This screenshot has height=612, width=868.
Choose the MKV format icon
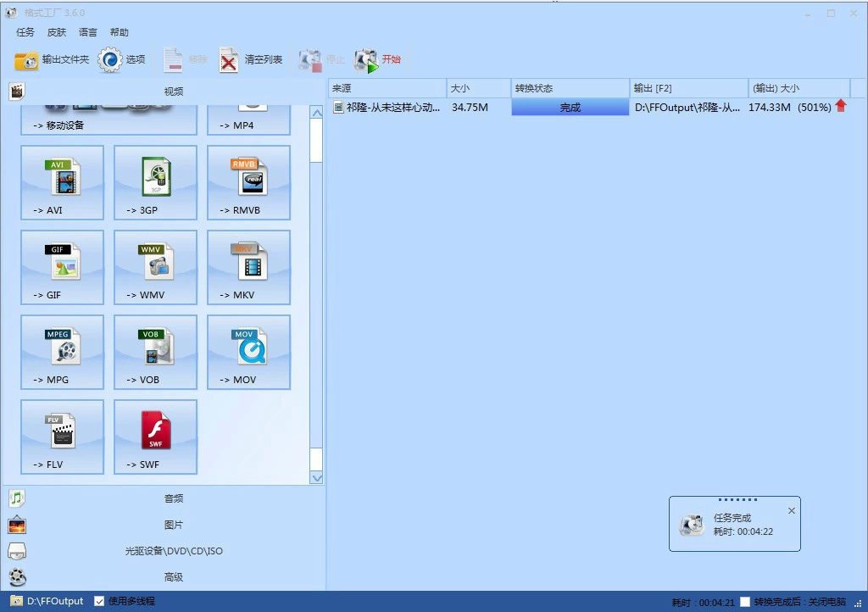248,267
